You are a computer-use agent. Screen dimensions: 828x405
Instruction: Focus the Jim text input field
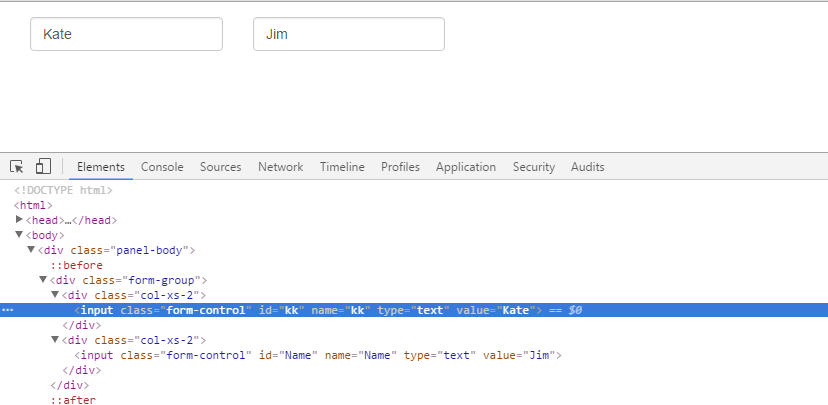click(x=348, y=34)
